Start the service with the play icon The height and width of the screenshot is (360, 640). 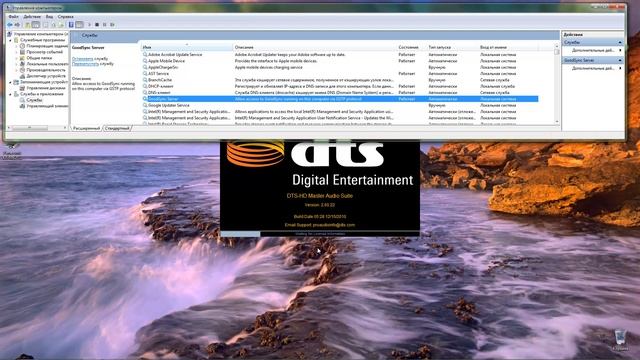89,25
